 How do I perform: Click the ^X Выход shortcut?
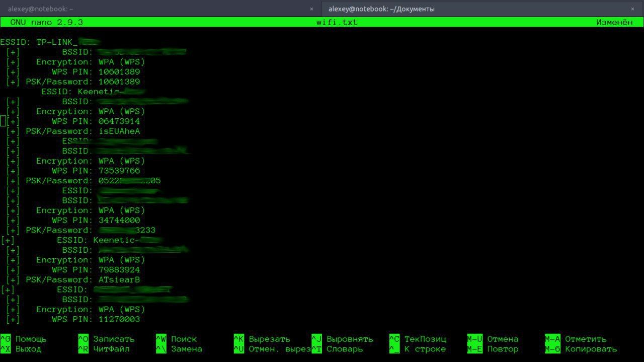(21, 349)
